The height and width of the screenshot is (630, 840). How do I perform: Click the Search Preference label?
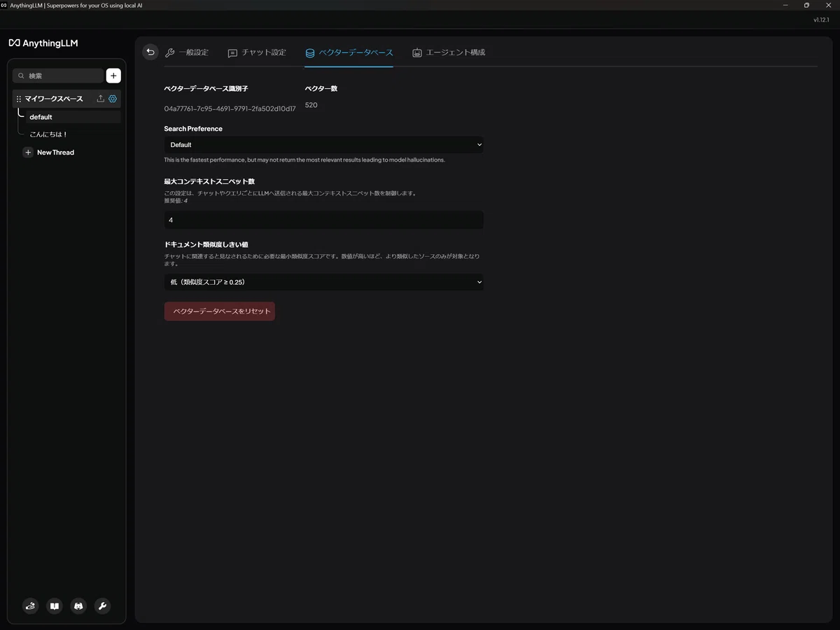point(193,129)
